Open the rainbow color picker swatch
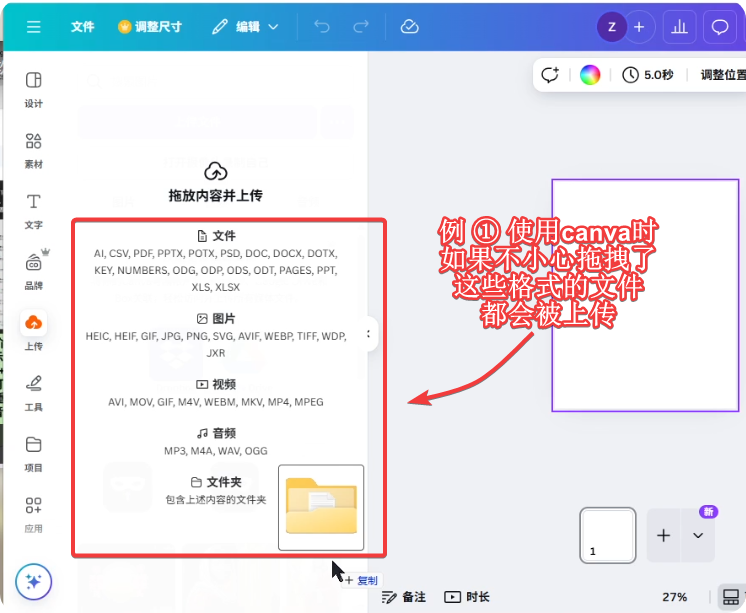The width and height of the screenshot is (746, 613). pos(590,75)
